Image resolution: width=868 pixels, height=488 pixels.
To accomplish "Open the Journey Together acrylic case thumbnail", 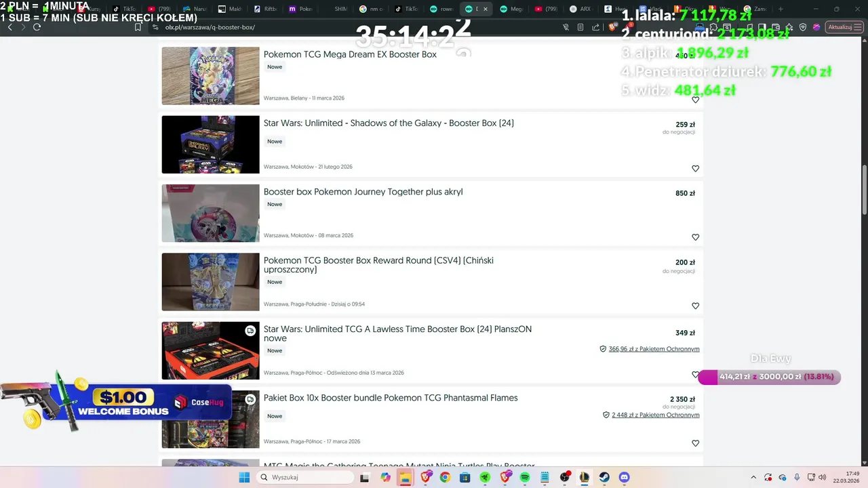I will click(x=210, y=213).
